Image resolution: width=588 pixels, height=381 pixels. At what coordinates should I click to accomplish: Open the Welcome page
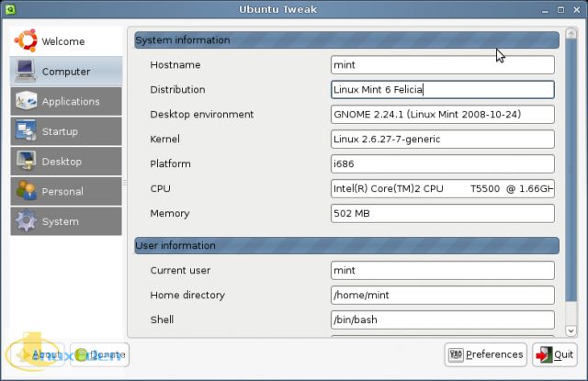pyautogui.click(x=66, y=41)
